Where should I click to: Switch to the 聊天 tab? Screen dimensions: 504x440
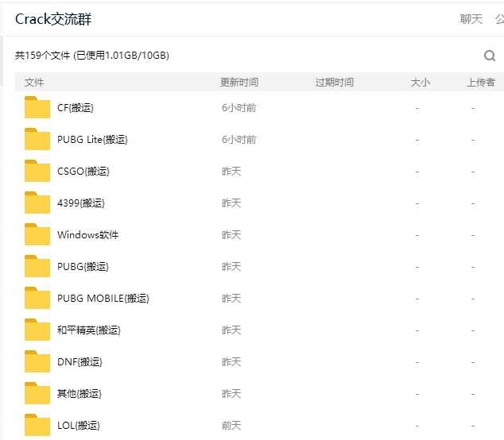pos(471,19)
